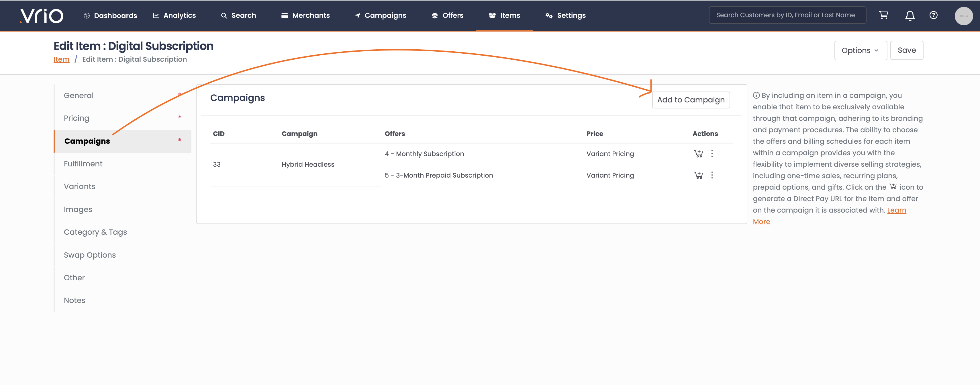
Task: Follow the Item breadcrumb link
Action: pos(61,59)
